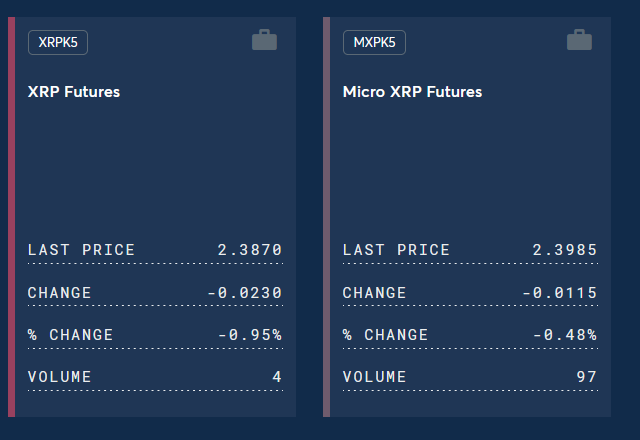The image size is (640, 440).
Task: Click the volume value 97
Action: pos(586,377)
